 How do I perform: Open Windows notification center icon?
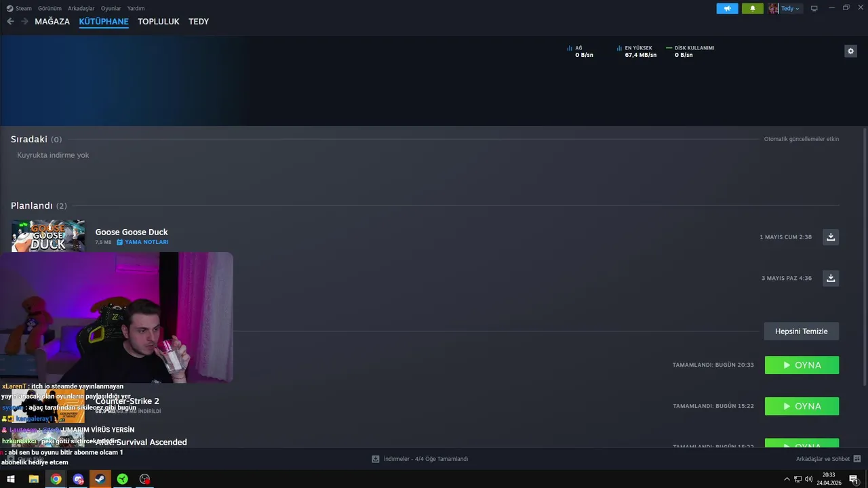click(854, 479)
